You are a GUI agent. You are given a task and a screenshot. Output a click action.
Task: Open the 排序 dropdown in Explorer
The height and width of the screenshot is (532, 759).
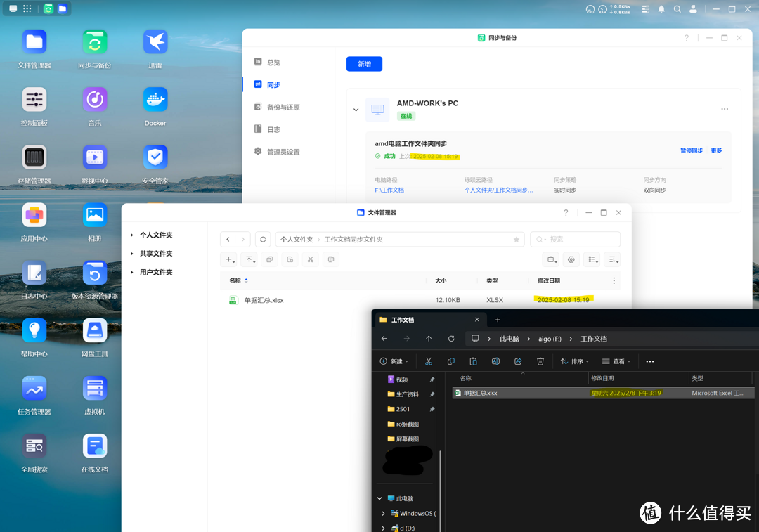(x=576, y=361)
